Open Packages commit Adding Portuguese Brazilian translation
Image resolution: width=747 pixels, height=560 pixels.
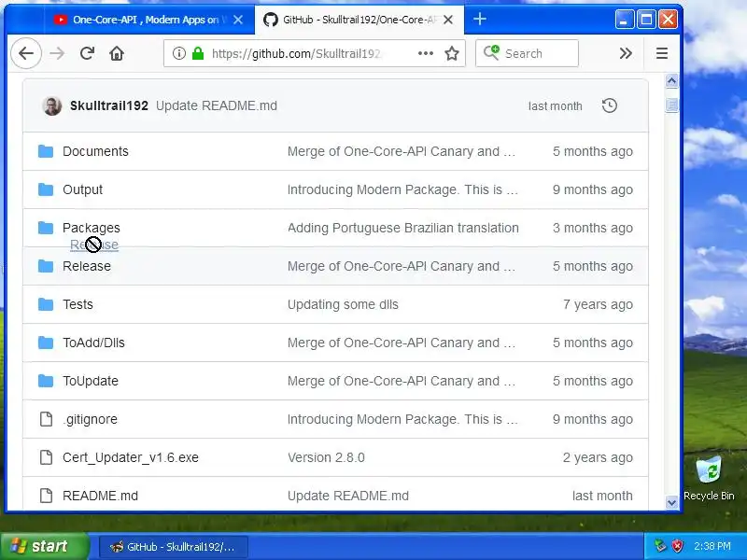[x=403, y=228]
